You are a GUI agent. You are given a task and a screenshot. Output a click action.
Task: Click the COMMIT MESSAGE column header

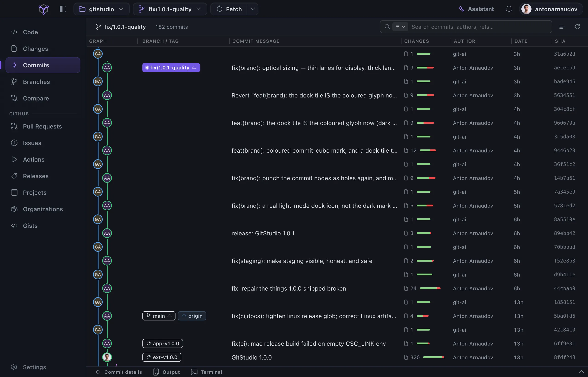point(256,41)
